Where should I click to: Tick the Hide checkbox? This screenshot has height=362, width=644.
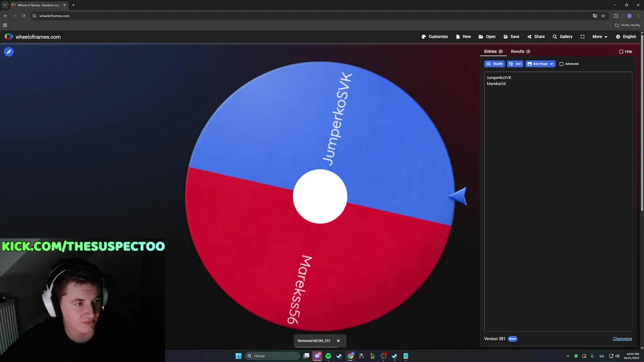coord(621,52)
